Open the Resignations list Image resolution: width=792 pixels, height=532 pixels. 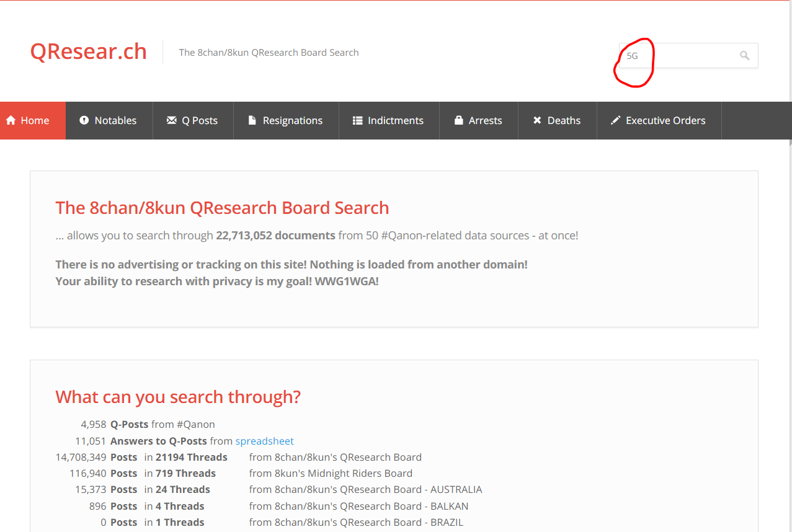(x=286, y=120)
